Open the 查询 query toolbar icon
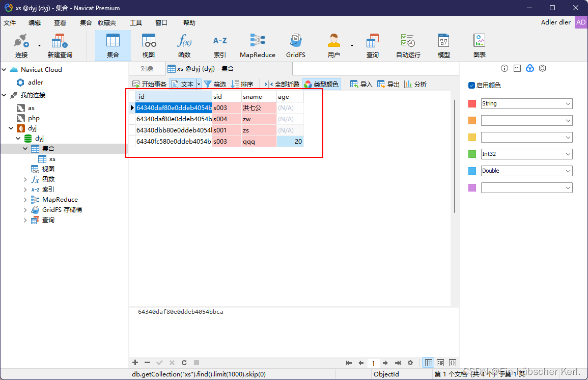Viewport: 588px width, 380px height. (372, 46)
